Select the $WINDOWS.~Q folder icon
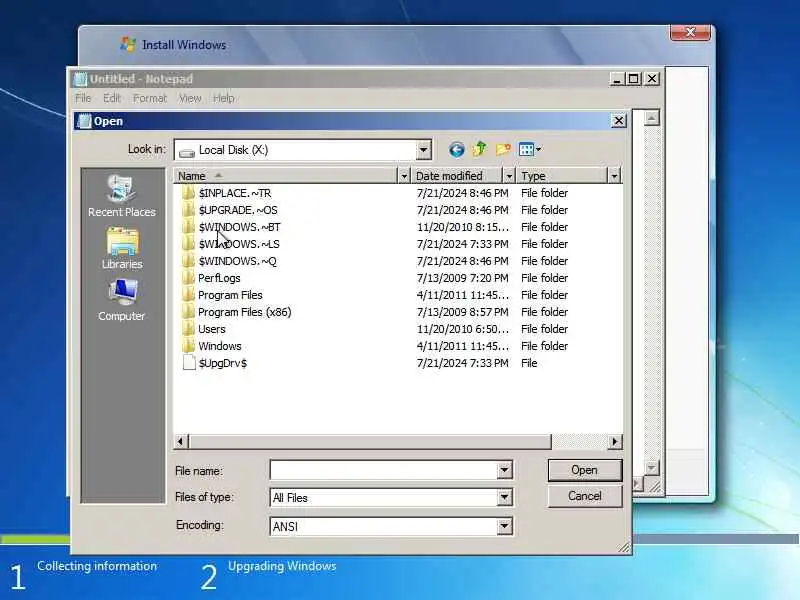 click(188, 261)
